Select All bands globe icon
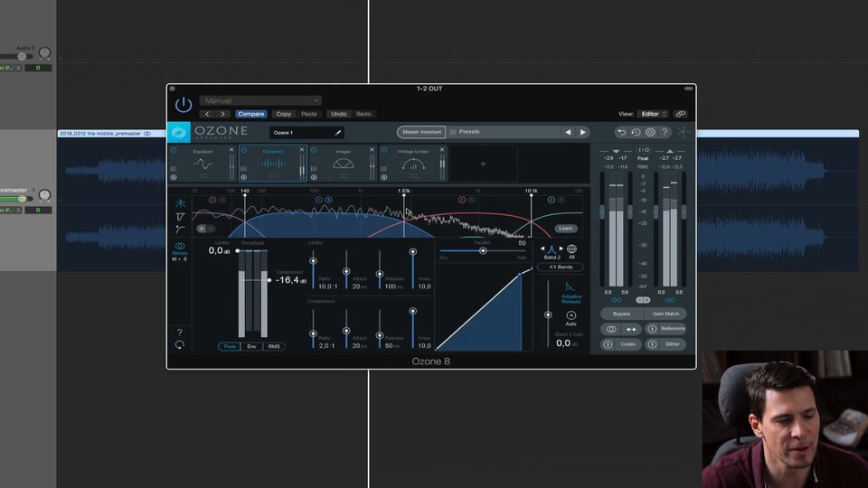Viewport: 868px width, 488px height. pos(571,249)
